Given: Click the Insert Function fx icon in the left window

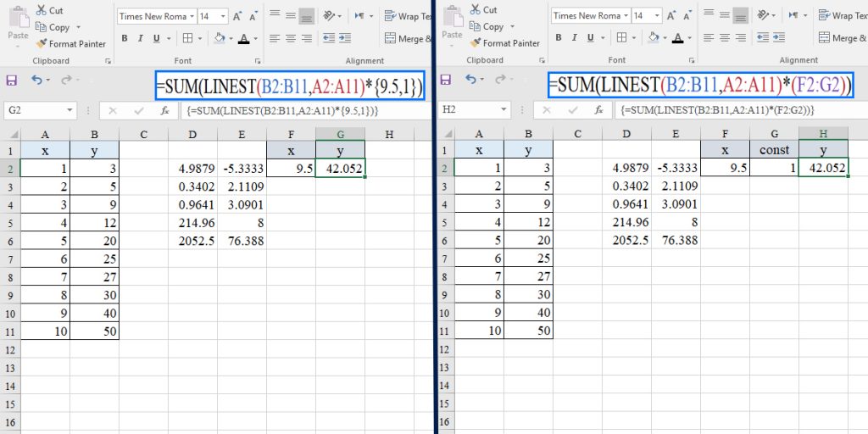Looking at the screenshot, I should tap(165, 111).
